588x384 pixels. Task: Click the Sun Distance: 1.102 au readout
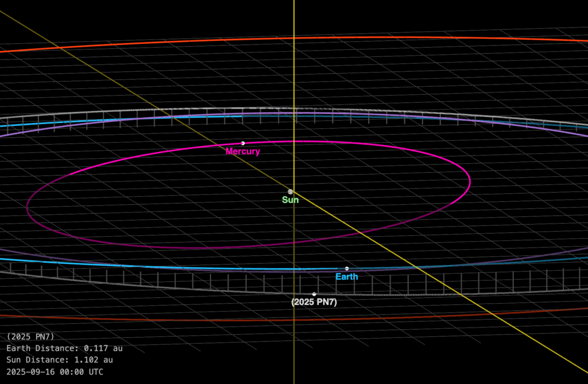(60, 360)
